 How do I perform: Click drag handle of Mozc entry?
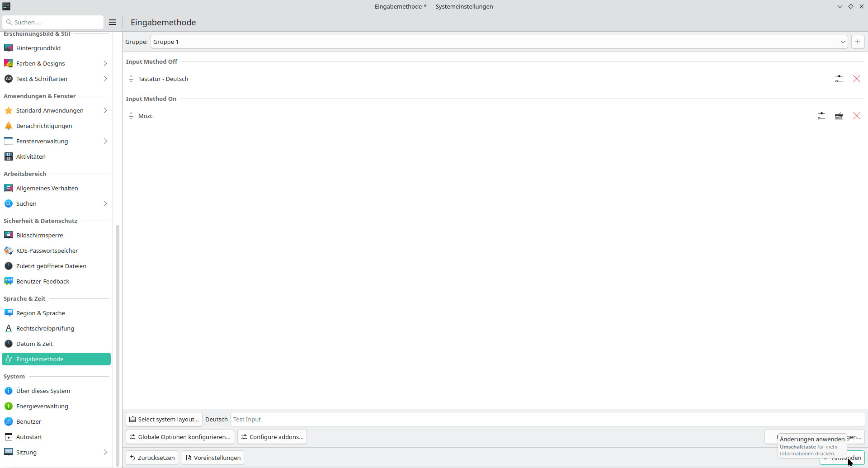click(131, 116)
